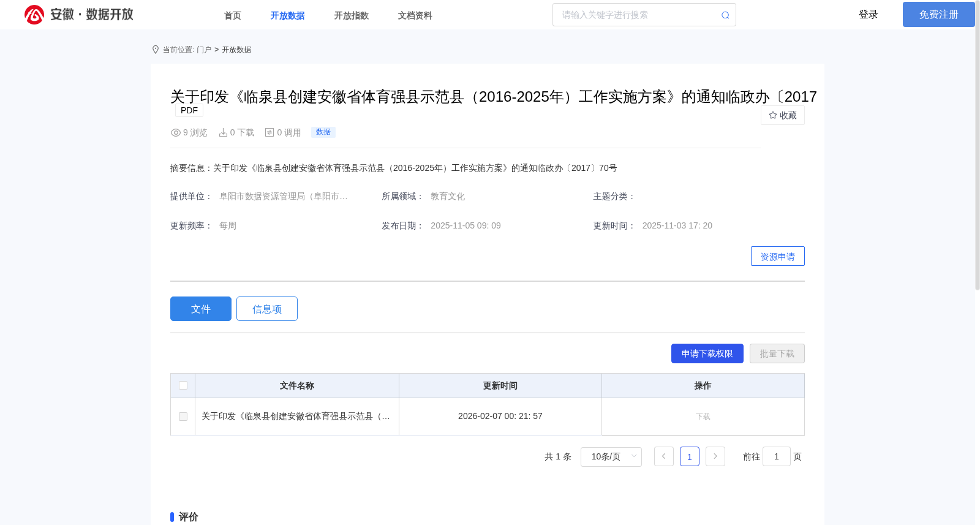Click the dataset title heading
Screen dimensions: 980x525
coord(494,97)
